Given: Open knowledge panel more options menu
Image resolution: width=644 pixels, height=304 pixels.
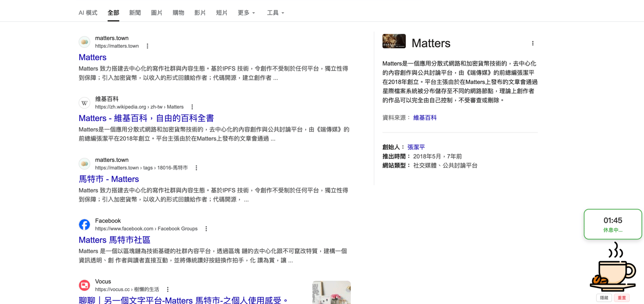Looking at the screenshot, I should (x=533, y=43).
